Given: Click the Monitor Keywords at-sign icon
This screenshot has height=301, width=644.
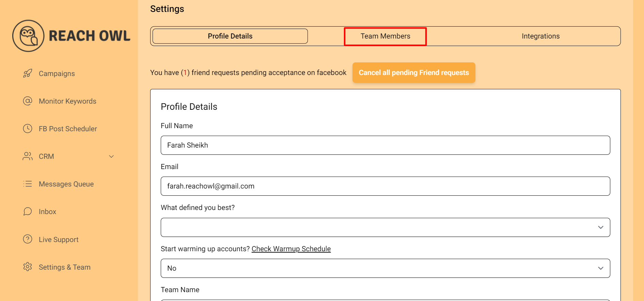Looking at the screenshot, I should [28, 101].
